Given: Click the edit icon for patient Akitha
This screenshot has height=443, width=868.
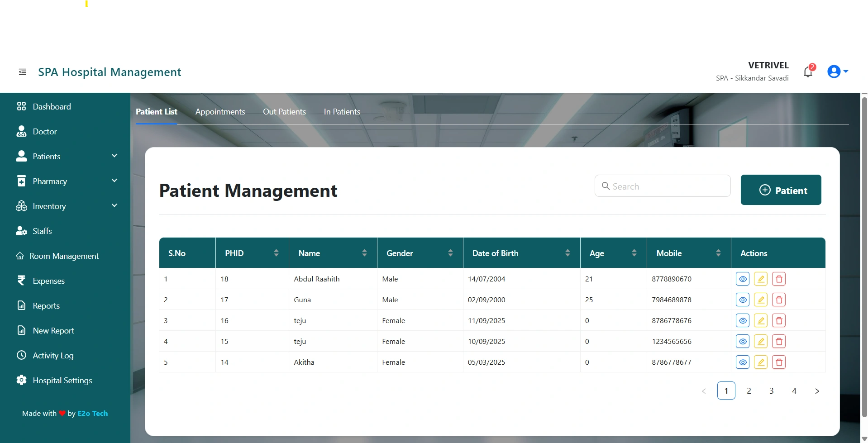Looking at the screenshot, I should click(x=761, y=362).
